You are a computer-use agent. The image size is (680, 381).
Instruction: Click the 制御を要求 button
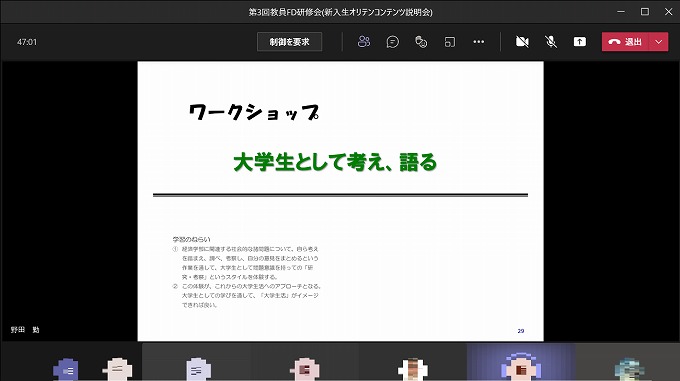[289, 42]
